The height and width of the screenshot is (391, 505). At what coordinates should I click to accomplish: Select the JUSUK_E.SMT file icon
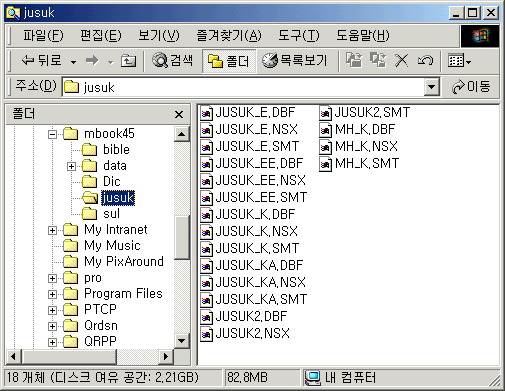pos(207,147)
